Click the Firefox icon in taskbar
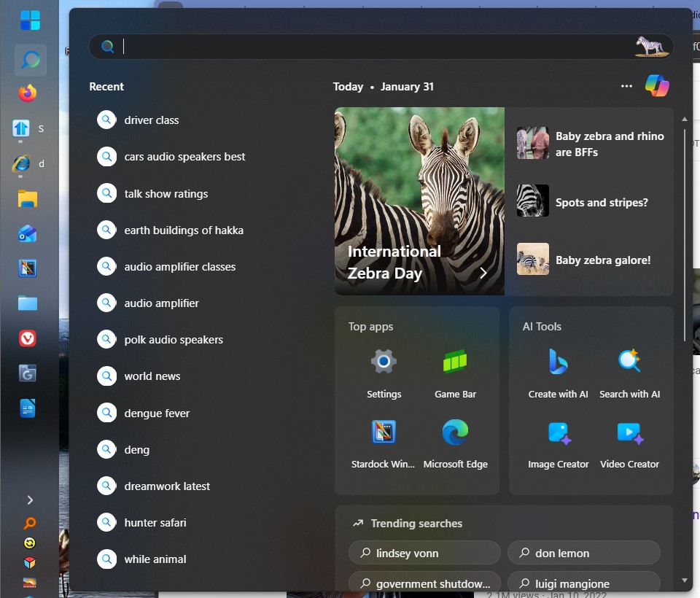This screenshot has width=700, height=598. click(x=28, y=93)
